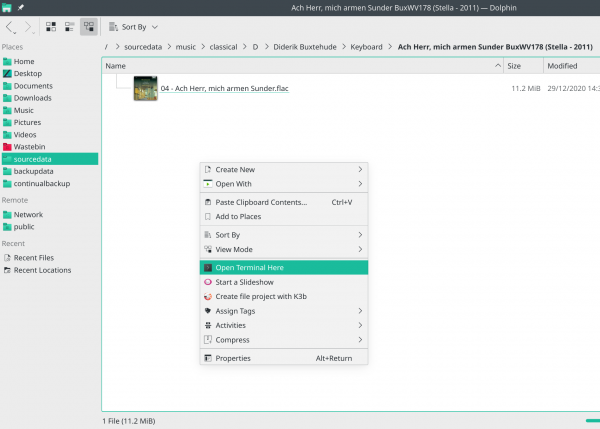Click the Dolphin app icon in title bar
Screen dimensions: 600x429
(7, 7)
